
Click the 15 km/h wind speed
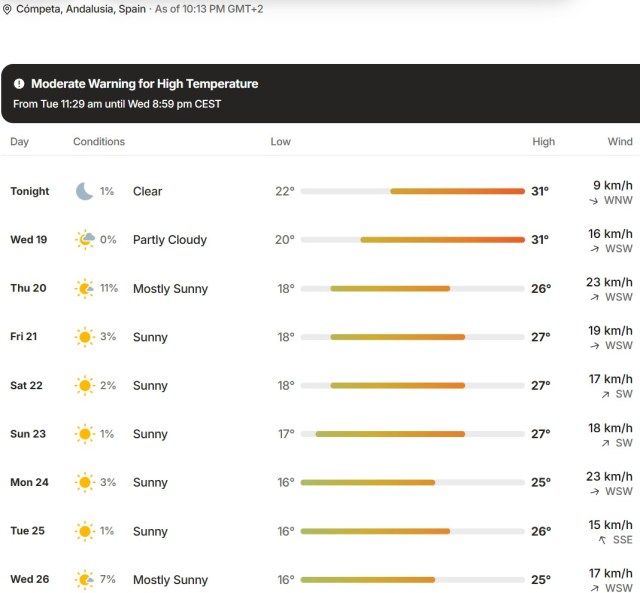point(611,525)
